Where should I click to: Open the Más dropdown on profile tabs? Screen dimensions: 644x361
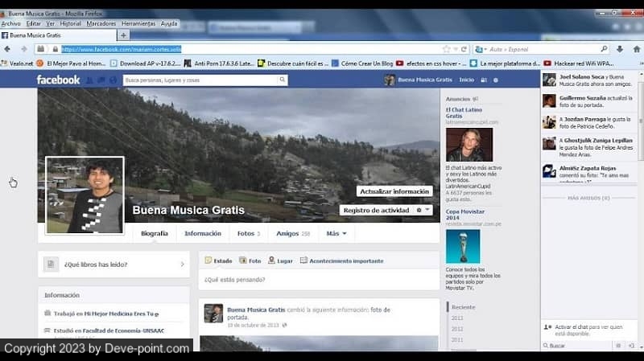(336, 233)
